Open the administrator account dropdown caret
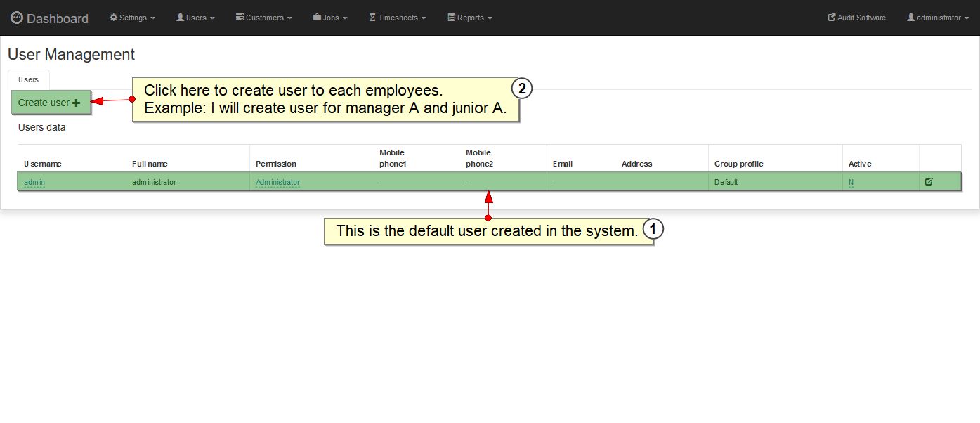 (x=967, y=18)
